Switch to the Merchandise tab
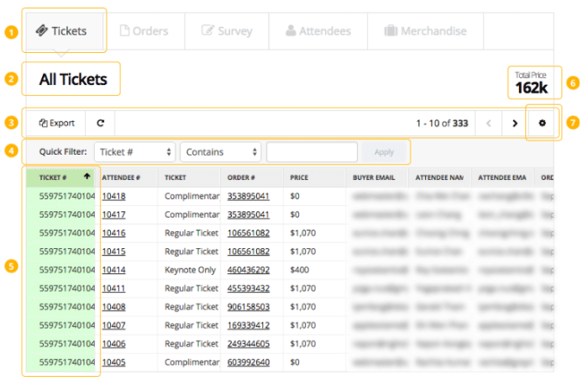The width and height of the screenshot is (588, 386). 425,31
